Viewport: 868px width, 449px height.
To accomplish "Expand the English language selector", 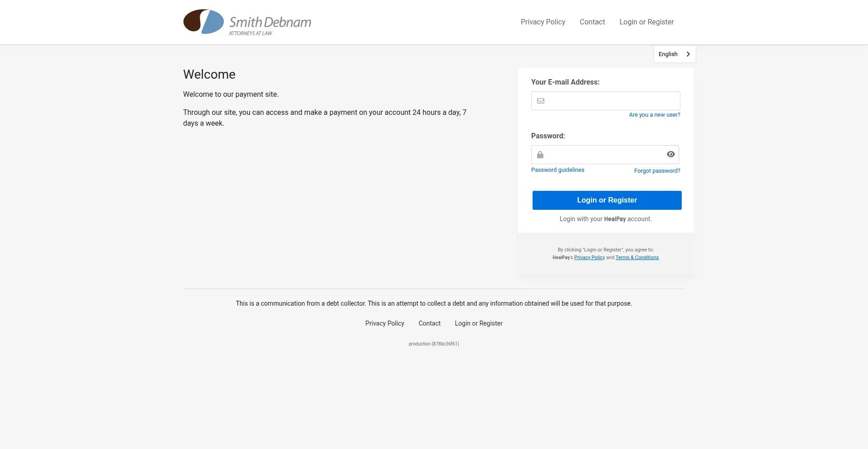I will point(675,54).
